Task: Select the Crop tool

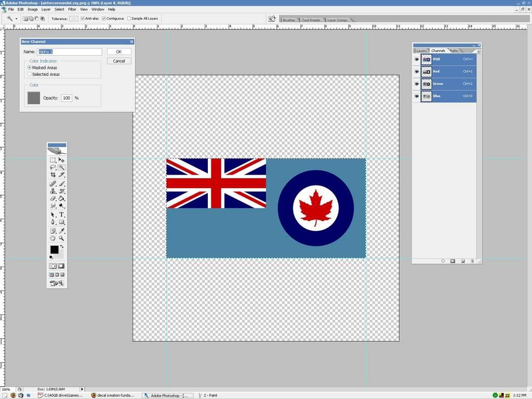Action: (x=52, y=175)
